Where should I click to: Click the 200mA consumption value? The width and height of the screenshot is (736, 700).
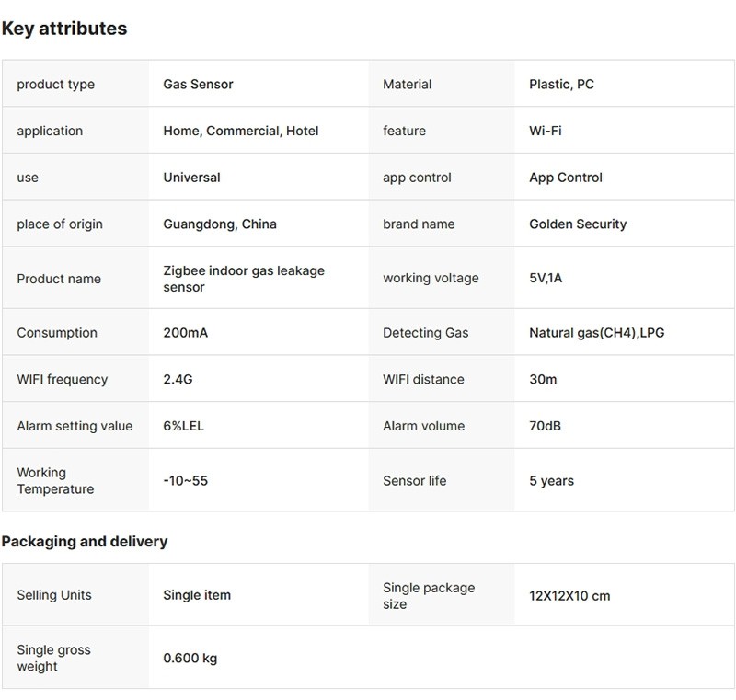(185, 333)
